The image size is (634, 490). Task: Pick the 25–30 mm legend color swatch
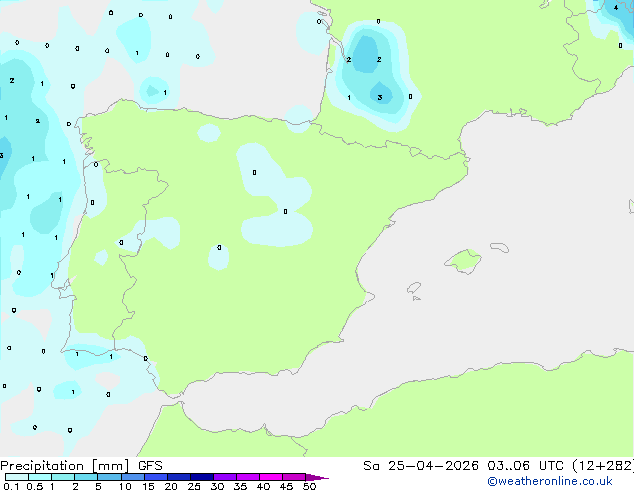coord(202,477)
